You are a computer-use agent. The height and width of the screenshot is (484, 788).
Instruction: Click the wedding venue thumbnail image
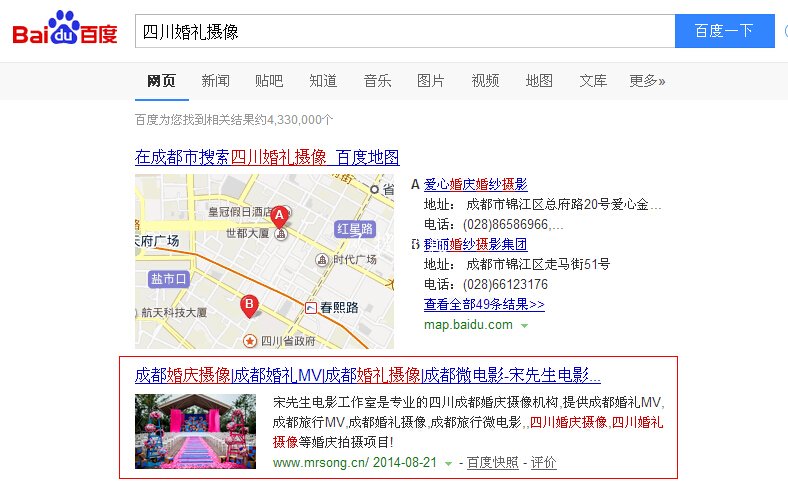[195, 431]
